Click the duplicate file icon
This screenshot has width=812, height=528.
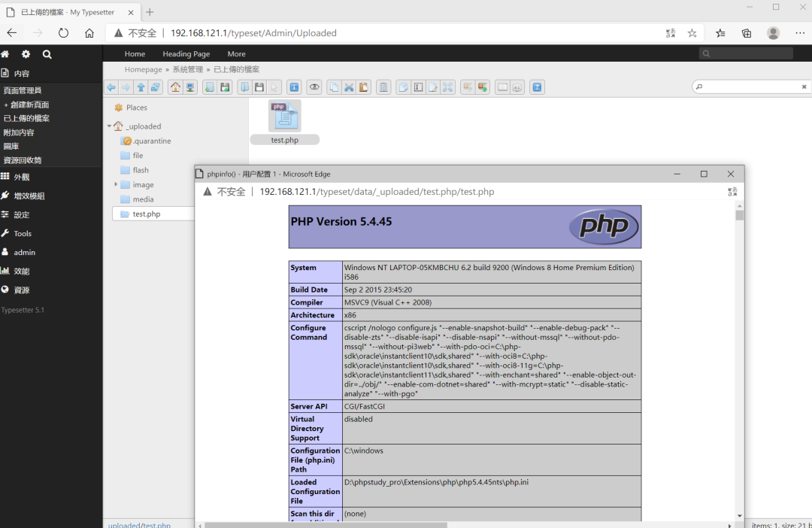pyautogui.click(x=404, y=87)
